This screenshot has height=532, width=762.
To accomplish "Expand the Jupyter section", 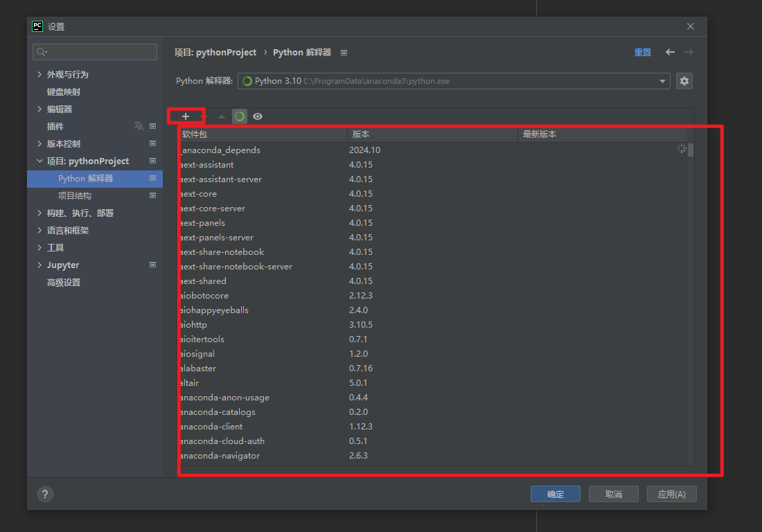I will pyautogui.click(x=39, y=265).
